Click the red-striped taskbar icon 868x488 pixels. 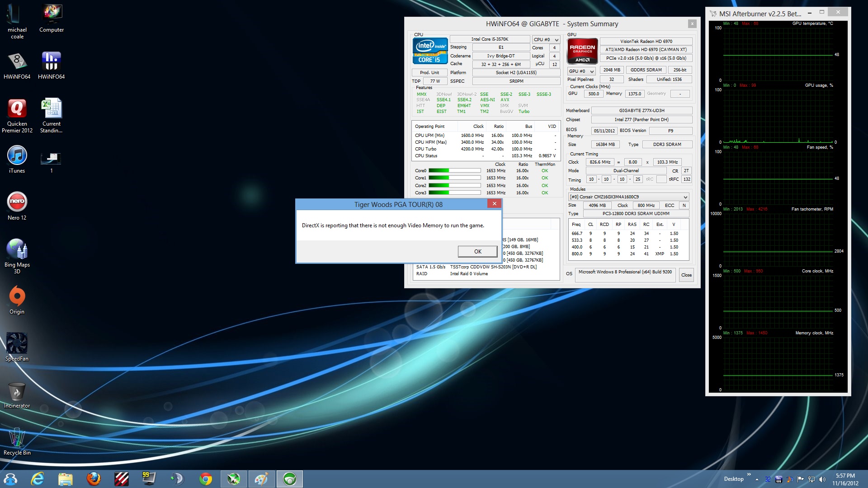coord(122,479)
